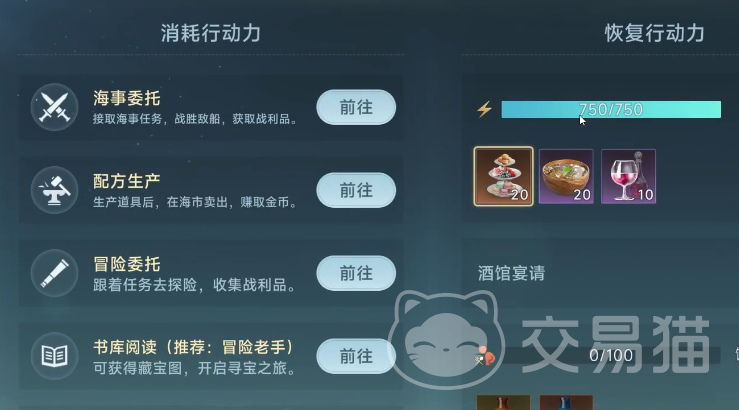Select the soup bowl food item
This screenshot has width=739, height=410.
[566, 176]
